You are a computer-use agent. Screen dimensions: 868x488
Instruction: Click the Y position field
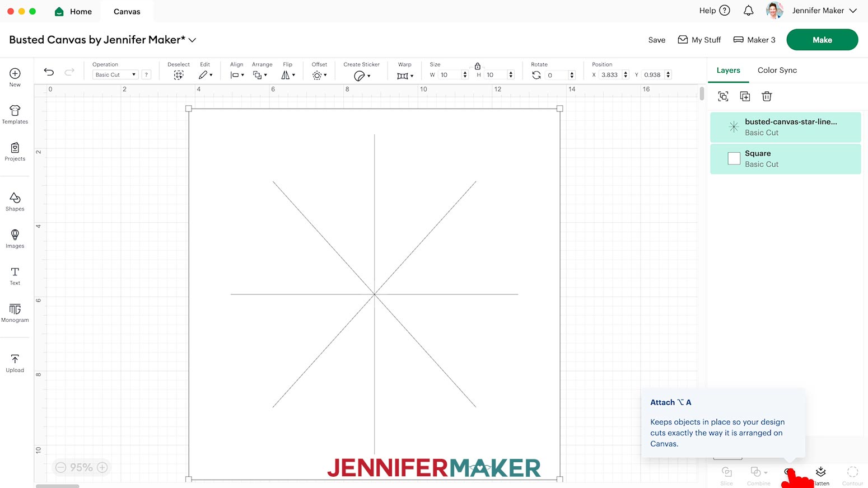coord(653,75)
